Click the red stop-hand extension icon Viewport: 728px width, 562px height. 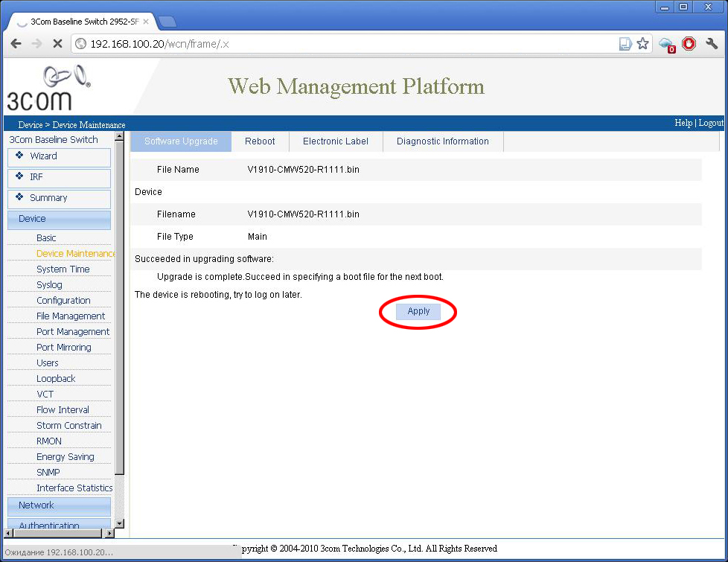click(x=689, y=44)
